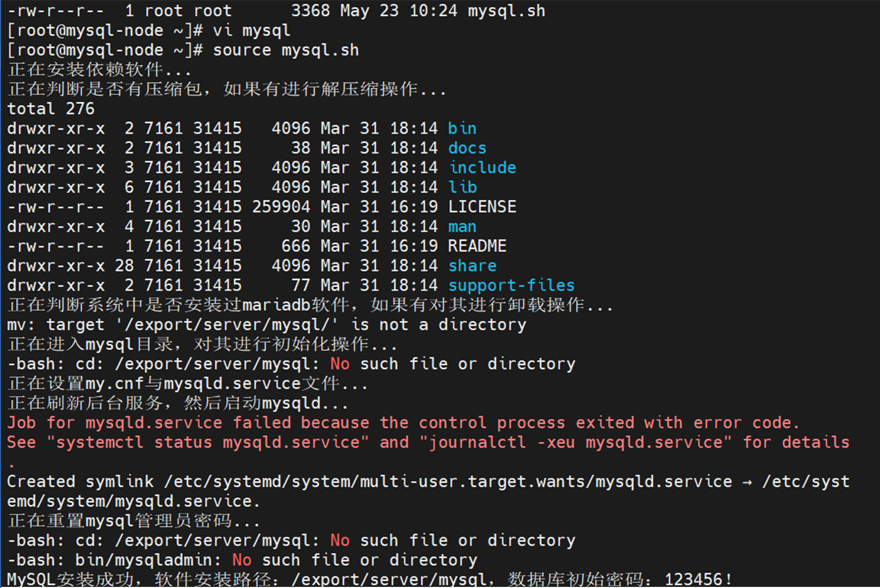880x588 pixels.
Task: Click the 'Created symlink' output line
Action: (x=428, y=491)
